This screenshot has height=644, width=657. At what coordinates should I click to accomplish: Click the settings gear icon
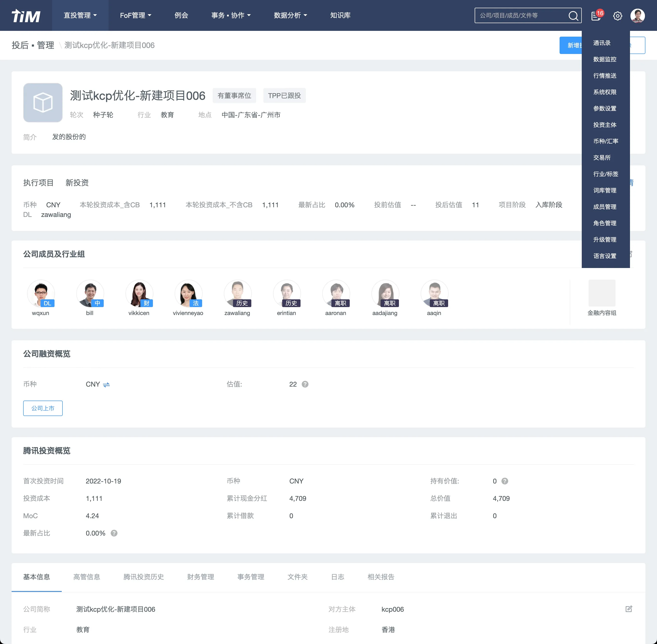[x=617, y=16]
